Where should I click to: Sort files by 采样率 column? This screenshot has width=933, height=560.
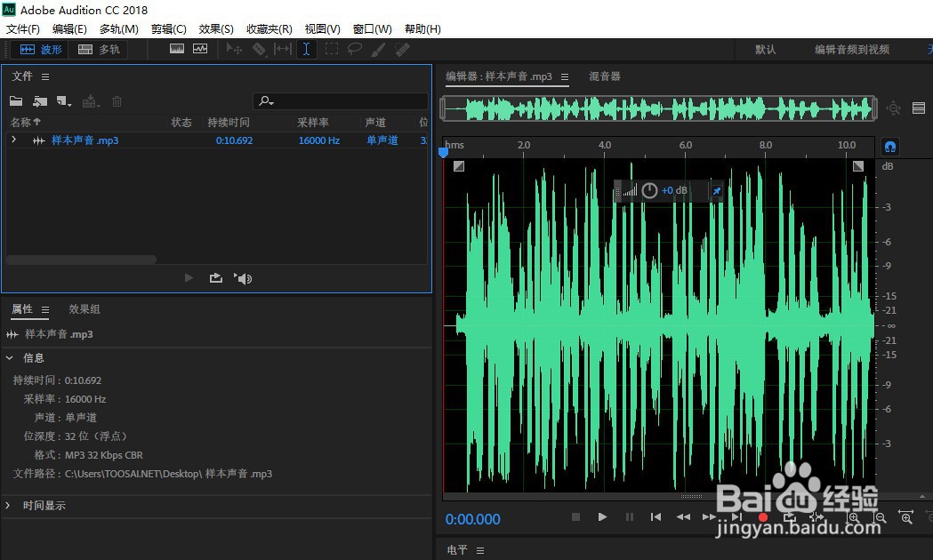pyautogui.click(x=313, y=122)
